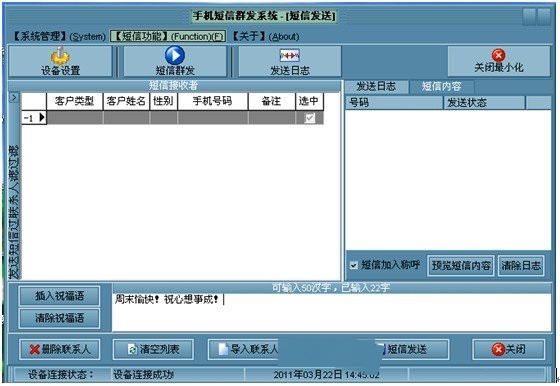Open the 【关于】(About) menu
The height and width of the screenshot is (386, 560).
[266, 36]
